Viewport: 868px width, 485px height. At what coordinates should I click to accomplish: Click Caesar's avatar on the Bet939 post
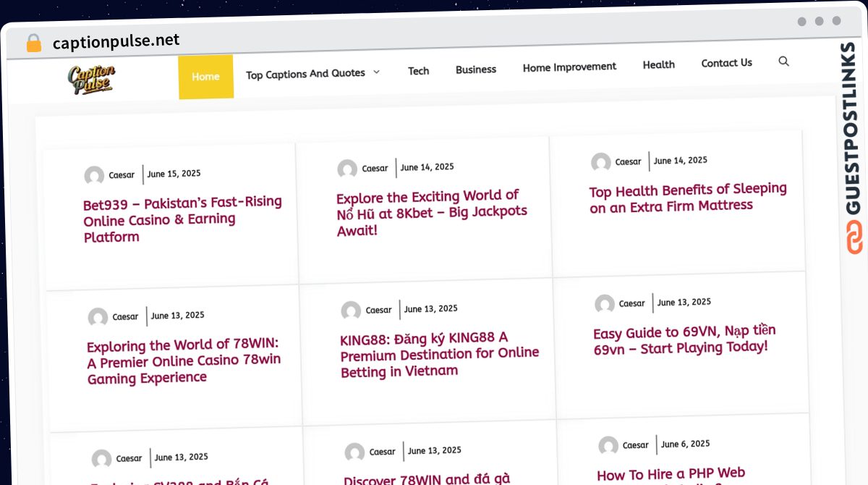[x=94, y=176]
